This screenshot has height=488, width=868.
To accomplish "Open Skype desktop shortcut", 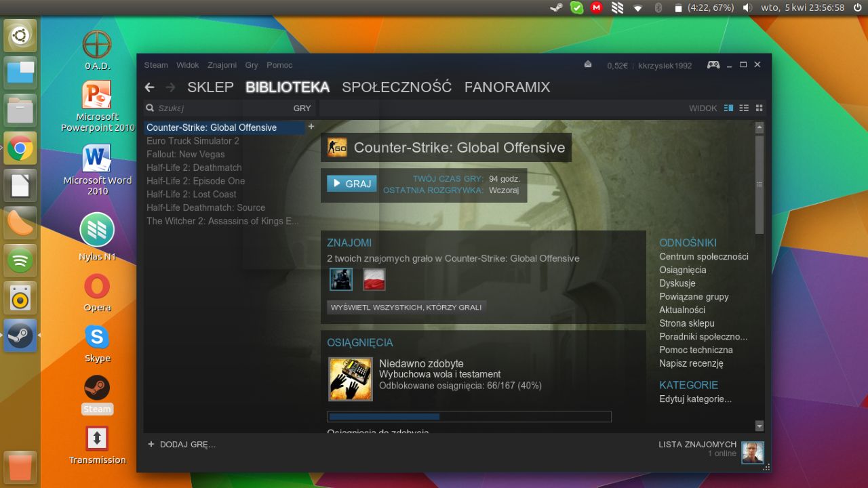I will pyautogui.click(x=97, y=344).
